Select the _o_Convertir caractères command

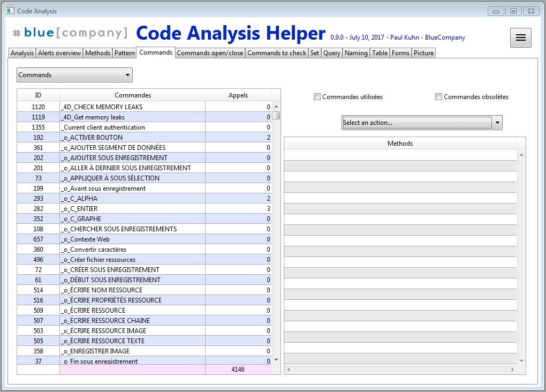point(144,249)
